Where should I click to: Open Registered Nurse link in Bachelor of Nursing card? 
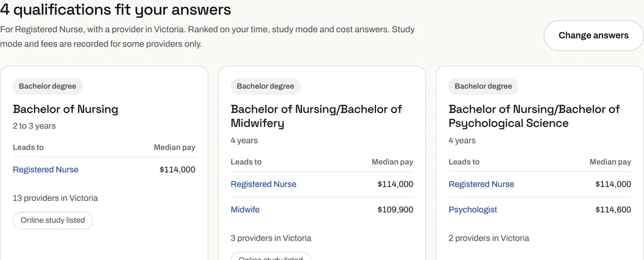tap(45, 170)
